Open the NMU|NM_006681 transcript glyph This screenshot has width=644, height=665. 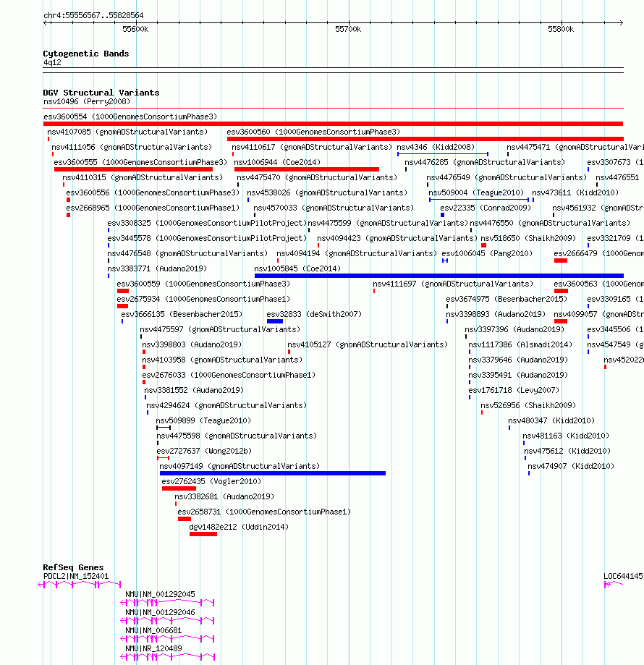click(x=167, y=639)
